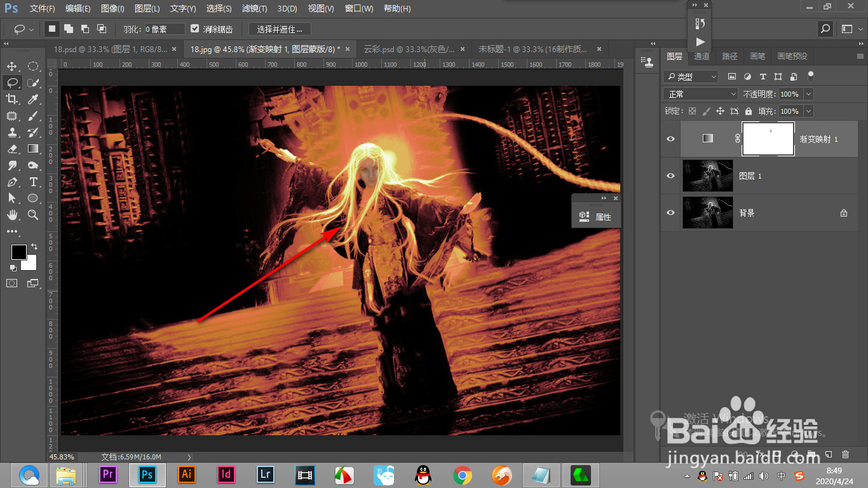Viewport: 868px width, 488px height.
Task: Enable the smart object layer filter
Action: pyautogui.click(x=794, y=76)
